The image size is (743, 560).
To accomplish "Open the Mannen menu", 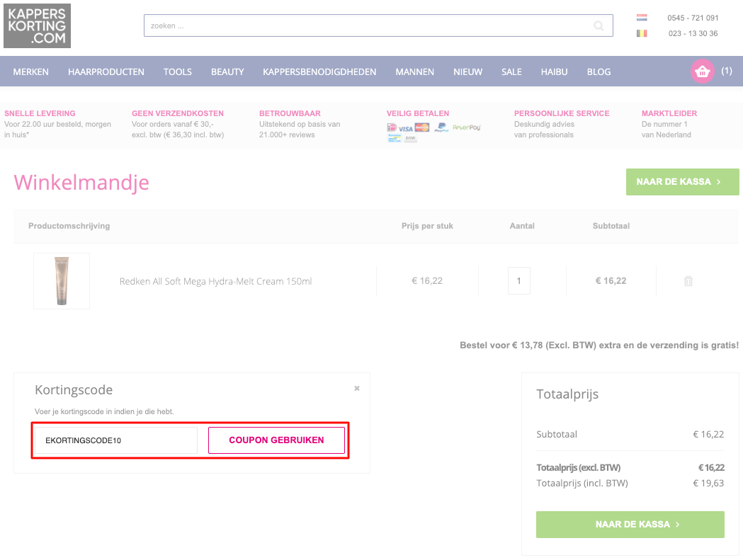I will tap(414, 72).
